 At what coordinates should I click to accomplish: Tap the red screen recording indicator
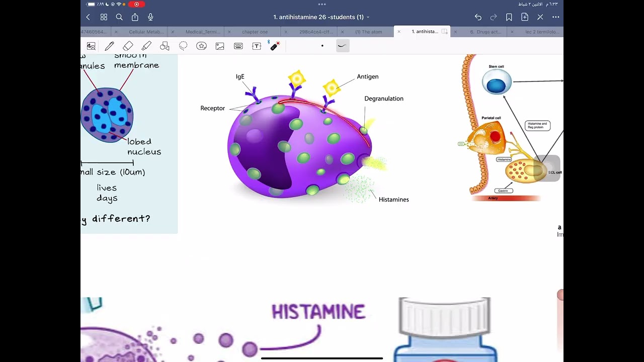[x=136, y=4]
